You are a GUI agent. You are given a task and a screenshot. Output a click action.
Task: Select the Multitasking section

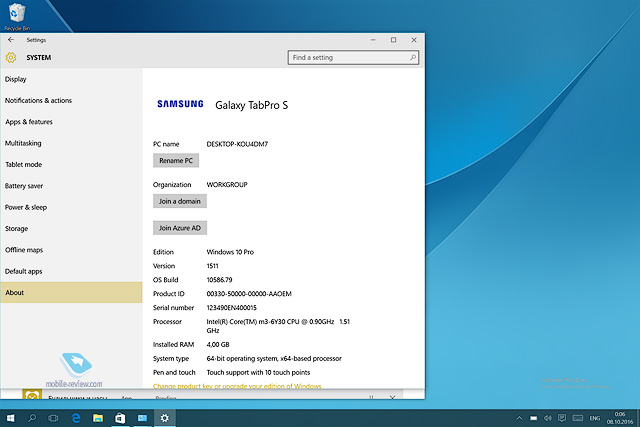pos(71,143)
